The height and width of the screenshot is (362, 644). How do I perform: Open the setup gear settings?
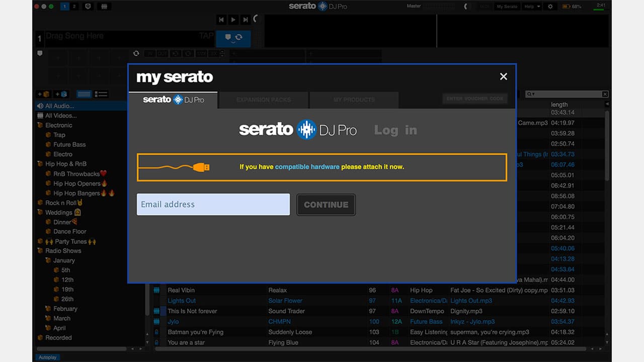point(550,6)
